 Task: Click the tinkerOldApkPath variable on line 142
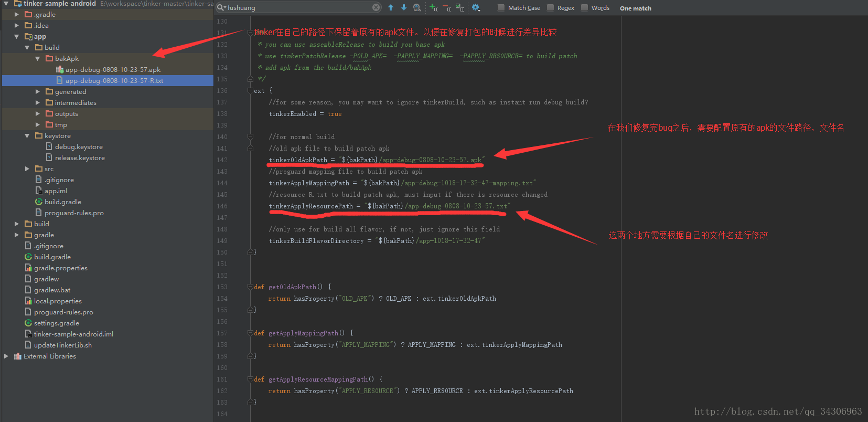298,160
